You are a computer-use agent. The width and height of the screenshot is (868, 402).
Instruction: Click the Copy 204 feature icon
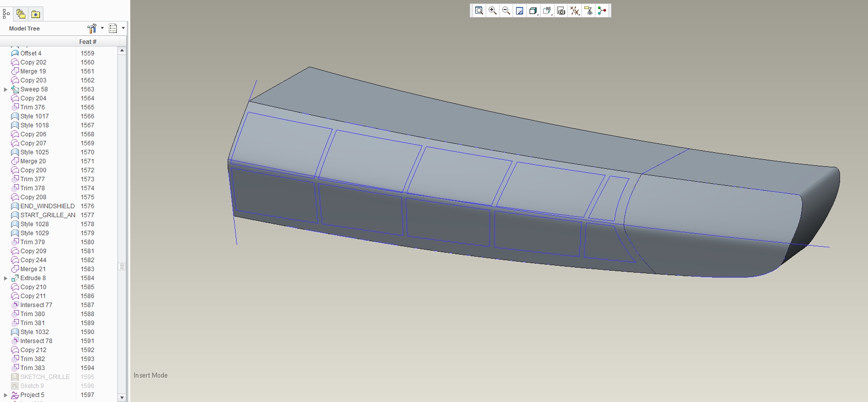tap(15, 98)
